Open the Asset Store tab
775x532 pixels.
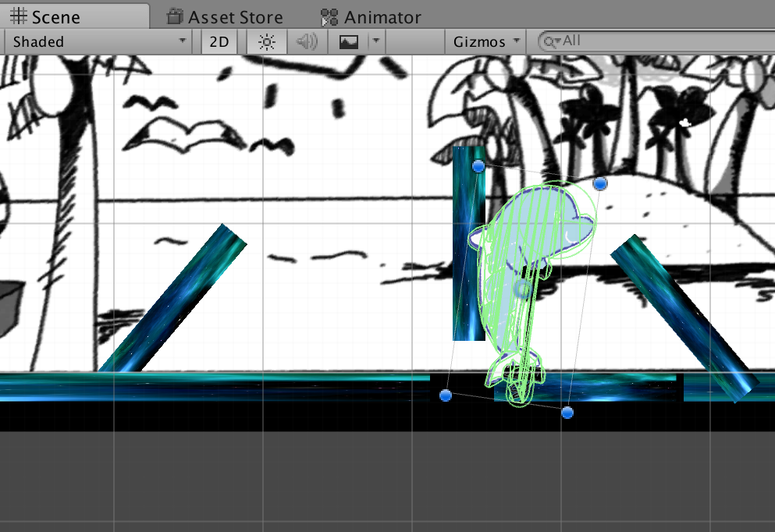pos(225,17)
